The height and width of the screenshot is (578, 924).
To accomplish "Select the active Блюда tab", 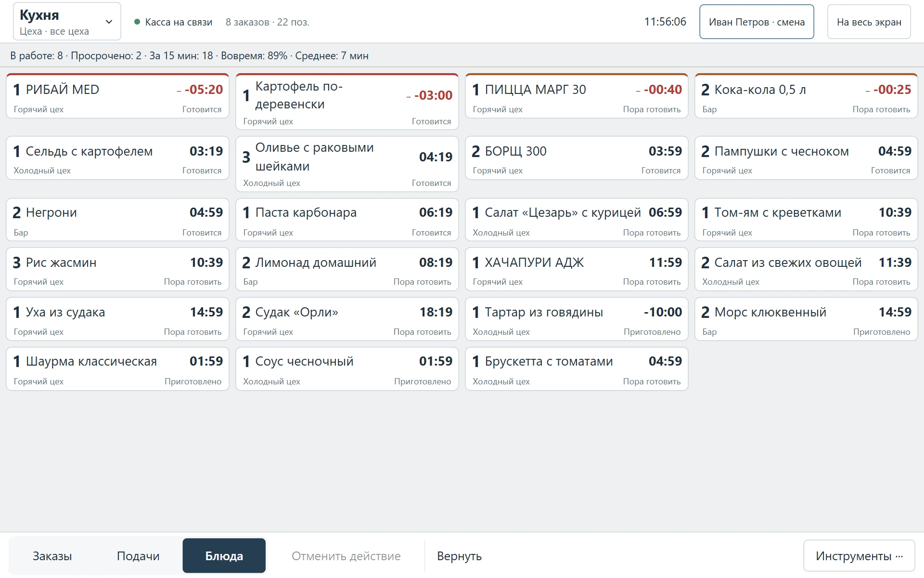I will (224, 556).
